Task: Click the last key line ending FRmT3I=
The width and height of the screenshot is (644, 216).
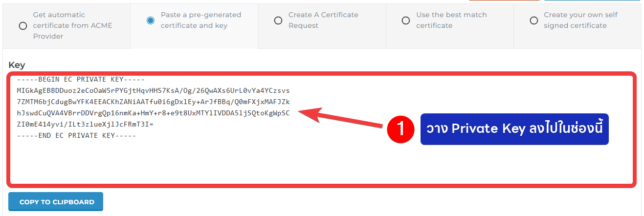Action: coord(85,125)
